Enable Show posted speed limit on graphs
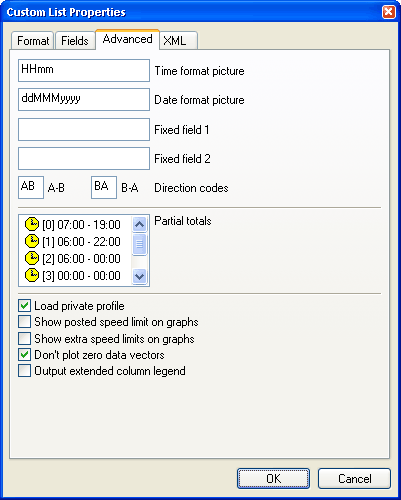401x500 pixels. pyautogui.click(x=25, y=322)
